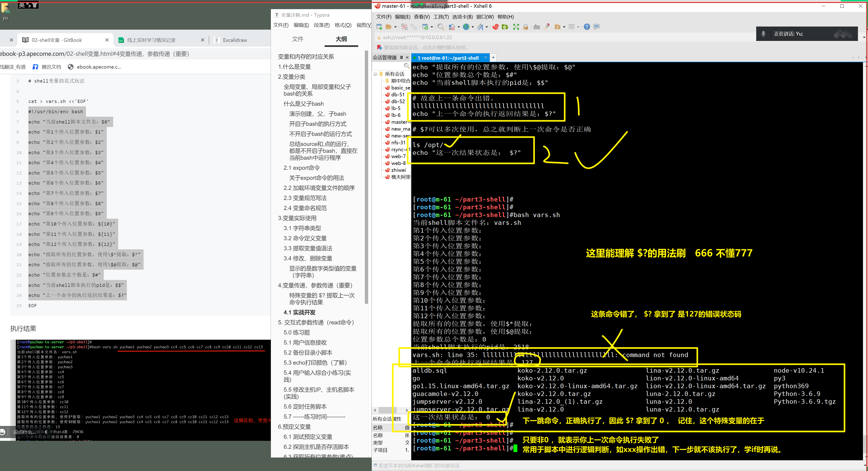Launch Xftp via green toolbar icon
868x471 pixels.
click(505, 27)
